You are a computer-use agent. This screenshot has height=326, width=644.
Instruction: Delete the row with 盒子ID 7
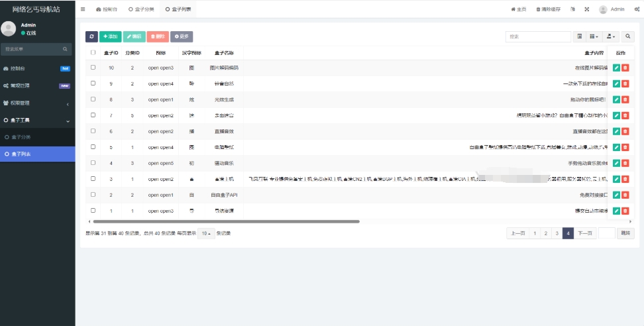[625, 116]
